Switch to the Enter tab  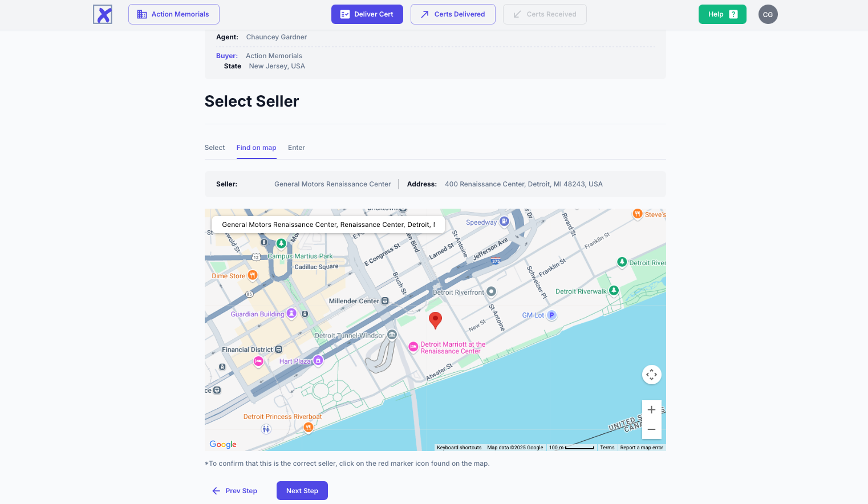pyautogui.click(x=297, y=148)
